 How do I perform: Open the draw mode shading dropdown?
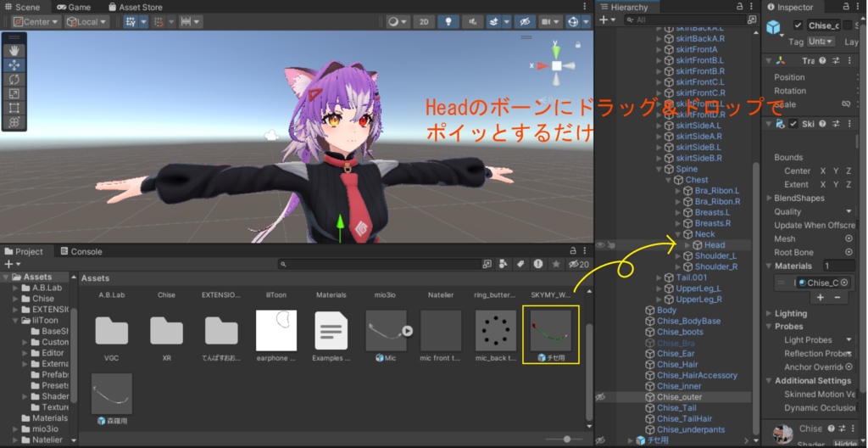pyautogui.click(x=398, y=21)
